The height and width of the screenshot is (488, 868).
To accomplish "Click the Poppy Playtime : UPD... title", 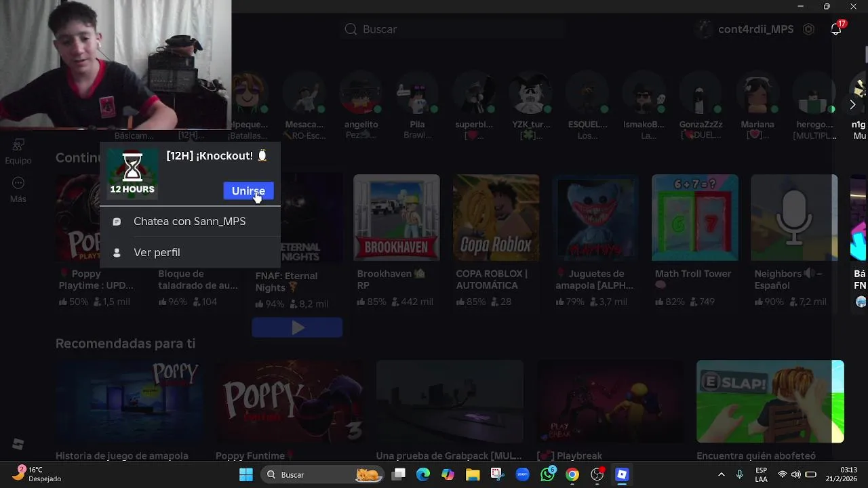I will click(97, 279).
